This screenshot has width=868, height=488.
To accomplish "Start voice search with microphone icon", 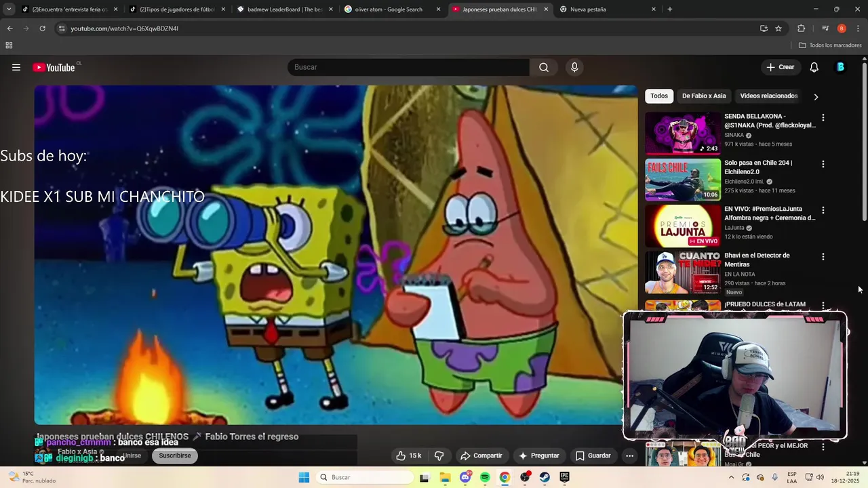I will click(x=574, y=67).
